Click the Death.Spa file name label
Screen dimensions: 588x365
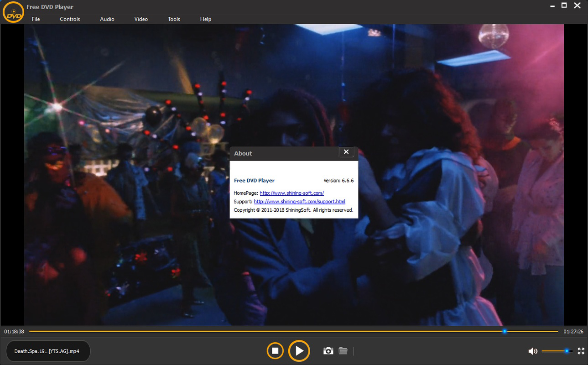coord(47,351)
